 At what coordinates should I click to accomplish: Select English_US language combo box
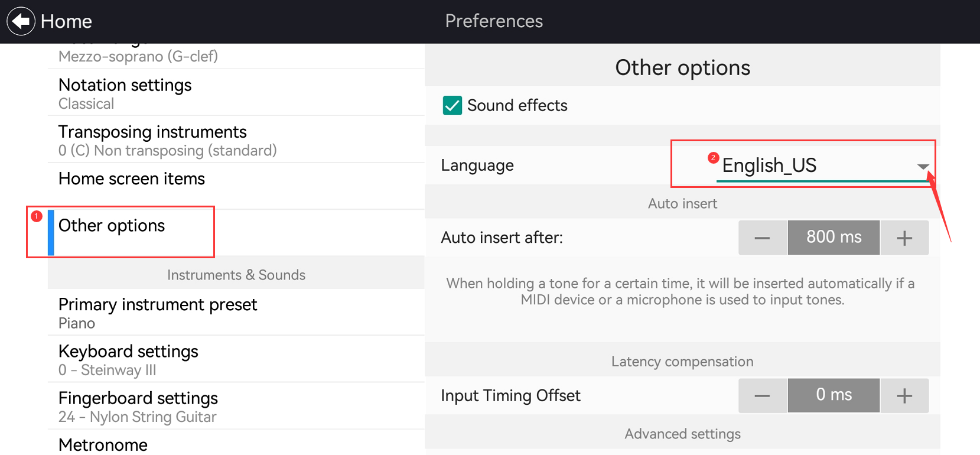[x=815, y=165]
